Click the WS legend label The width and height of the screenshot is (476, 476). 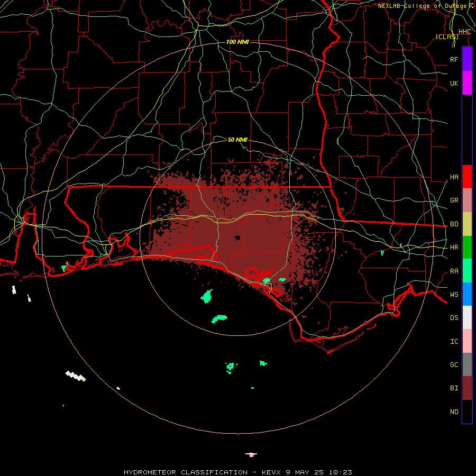click(454, 295)
